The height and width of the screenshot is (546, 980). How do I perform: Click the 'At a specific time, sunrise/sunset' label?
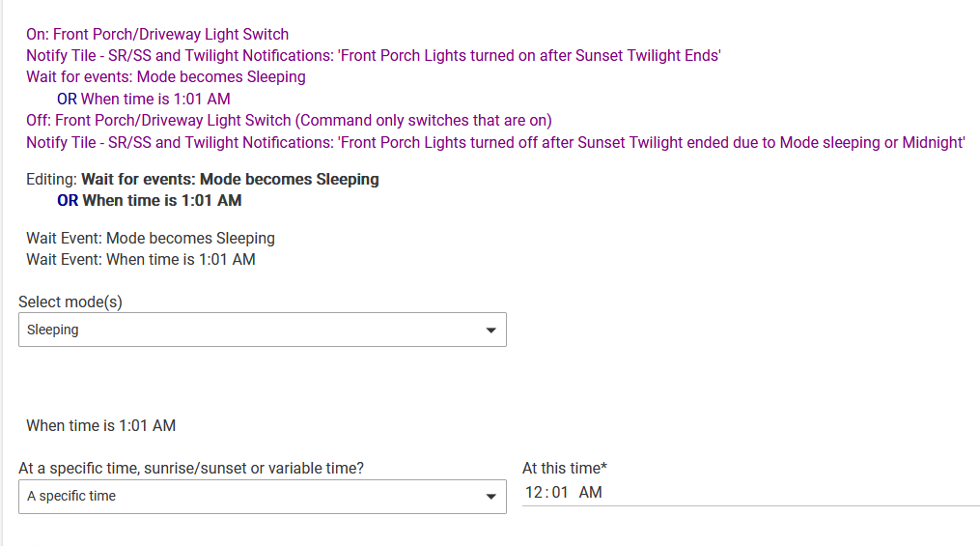point(191,469)
